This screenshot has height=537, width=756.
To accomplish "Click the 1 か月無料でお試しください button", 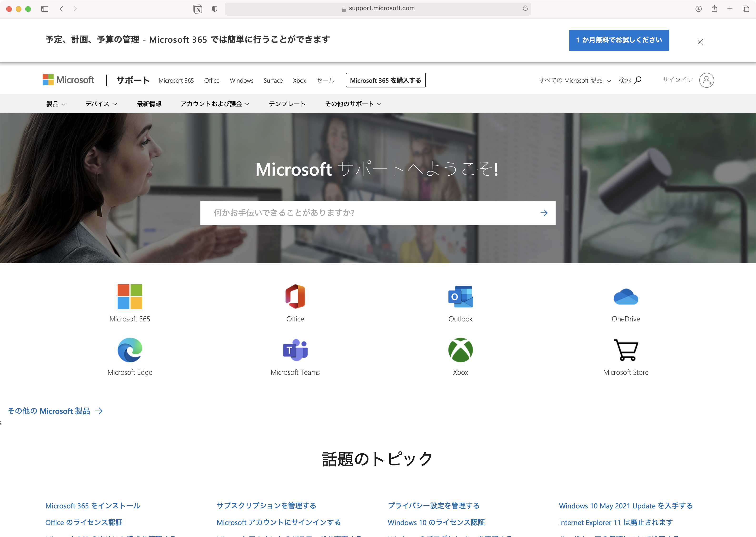I will click(619, 40).
